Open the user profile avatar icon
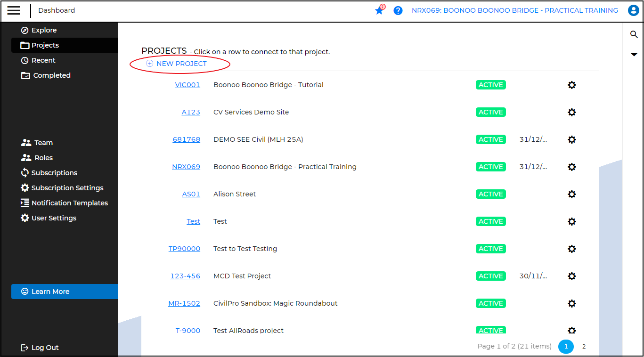This screenshot has width=644, height=357. [633, 10]
